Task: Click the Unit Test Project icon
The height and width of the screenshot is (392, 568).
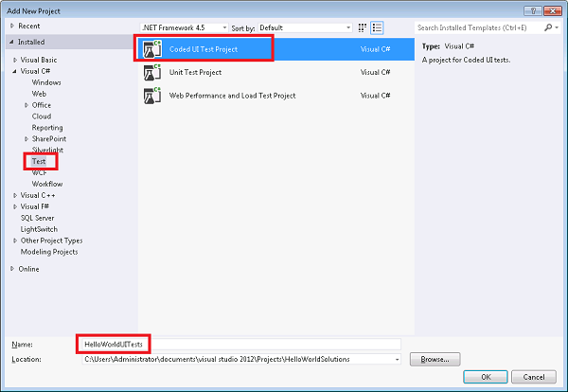Action: 151,72
